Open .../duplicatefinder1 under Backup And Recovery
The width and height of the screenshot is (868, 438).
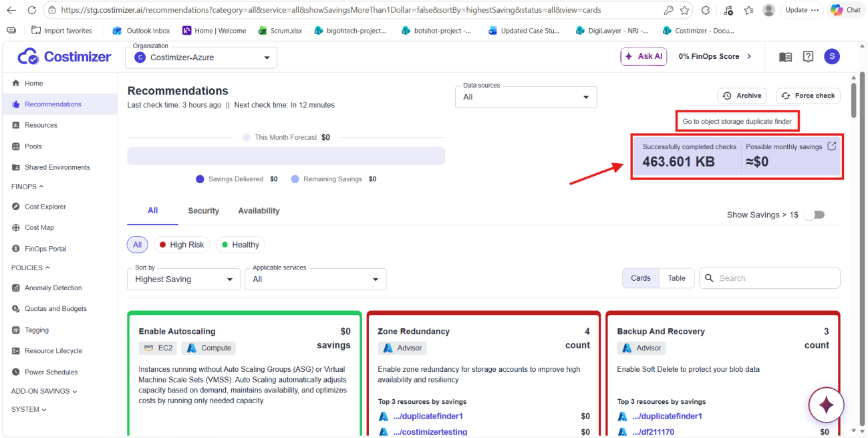[667, 416]
